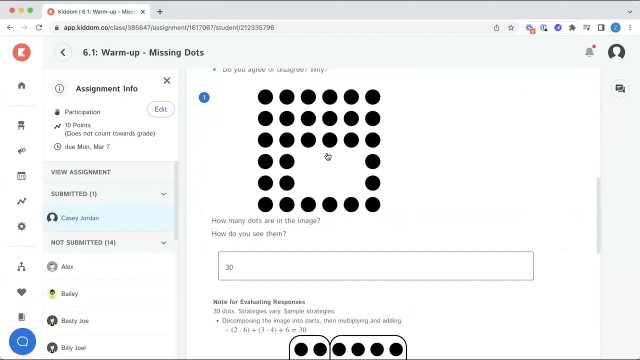Screen dimensions: 640x360
Task: Click the 'due Mon, Mar 7' text
Action: pyautogui.click(x=87, y=147)
